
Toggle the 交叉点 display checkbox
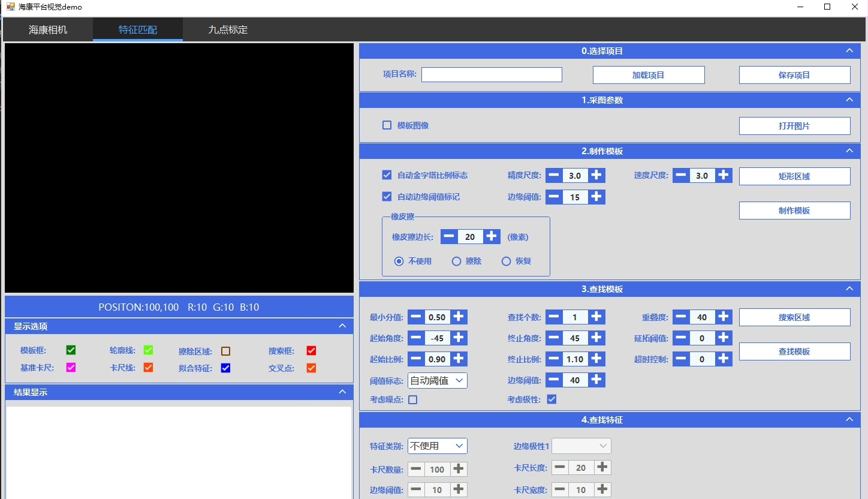(x=311, y=368)
